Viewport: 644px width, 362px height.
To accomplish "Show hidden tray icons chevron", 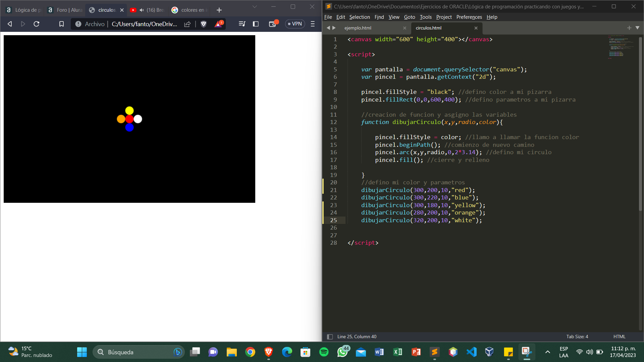I will [x=547, y=352].
